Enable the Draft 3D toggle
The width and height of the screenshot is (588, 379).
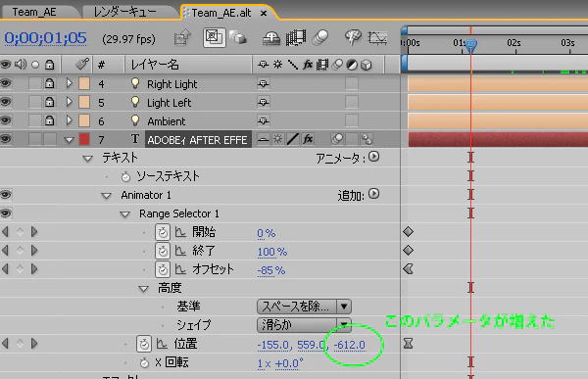coord(238,37)
